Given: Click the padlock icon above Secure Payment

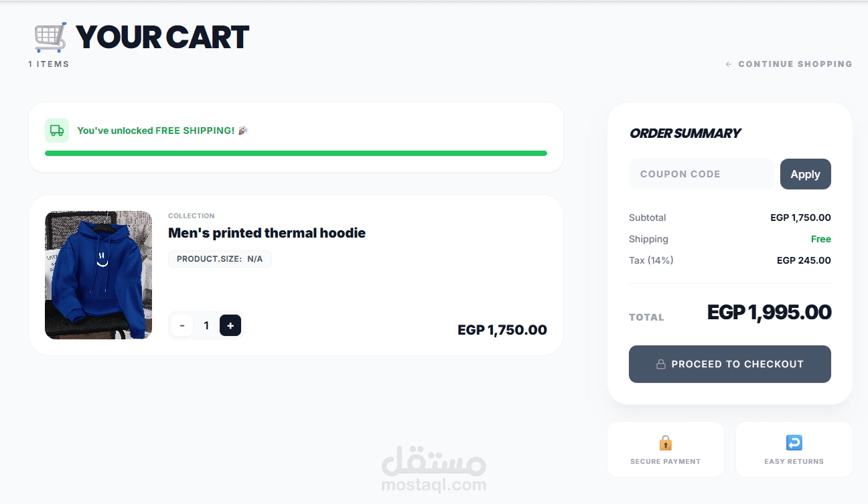Looking at the screenshot, I should tap(665, 442).
